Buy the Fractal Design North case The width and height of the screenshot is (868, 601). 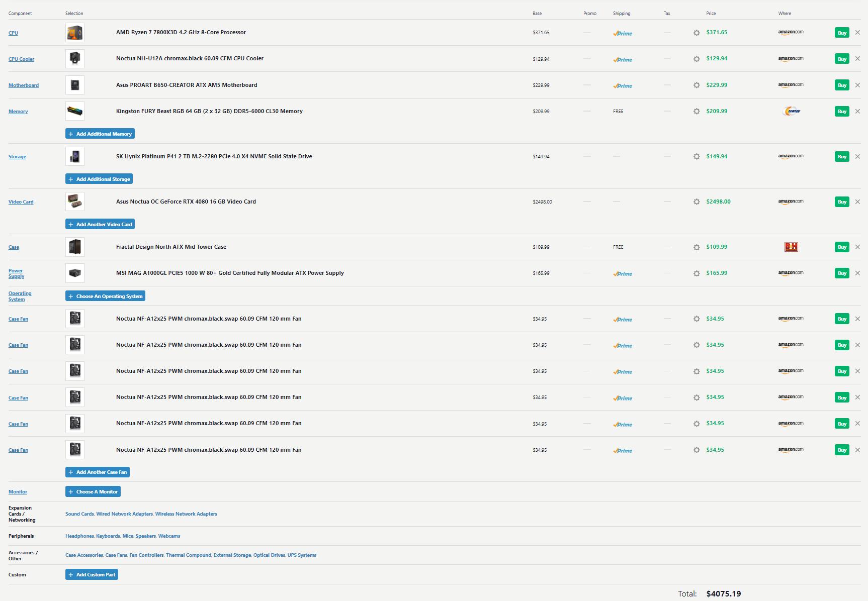pos(842,247)
